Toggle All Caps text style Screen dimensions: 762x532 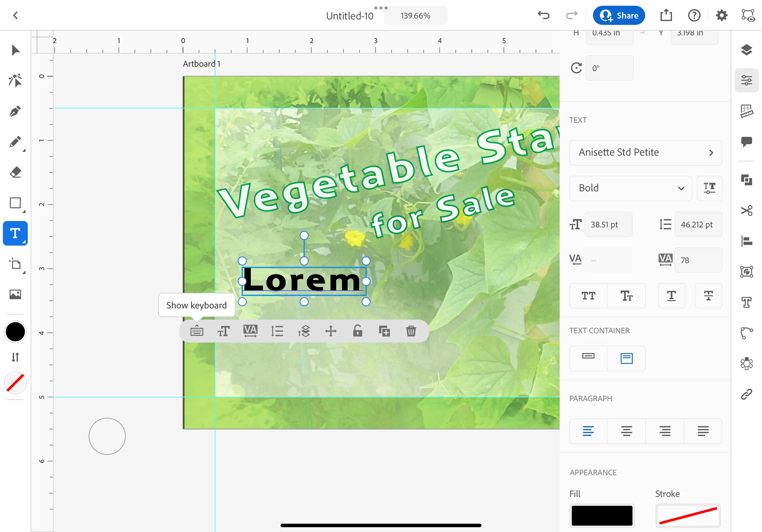point(588,296)
